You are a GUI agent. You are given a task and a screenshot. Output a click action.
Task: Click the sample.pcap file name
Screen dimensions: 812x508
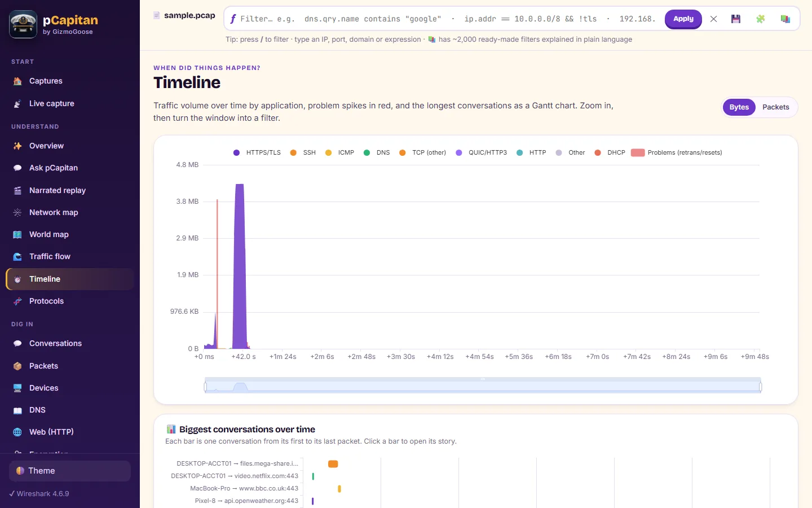click(x=189, y=16)
